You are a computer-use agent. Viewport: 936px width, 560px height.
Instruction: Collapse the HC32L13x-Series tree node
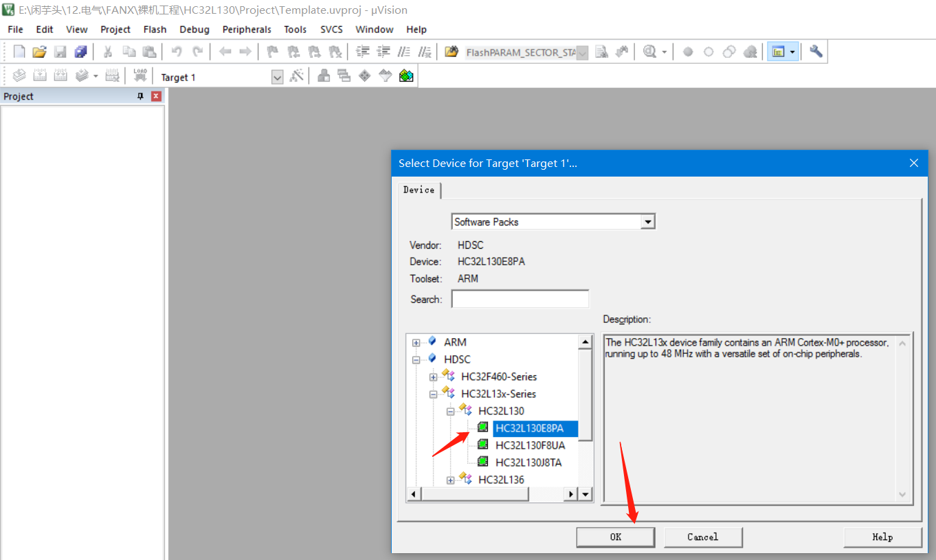click(x=433, y=394)
